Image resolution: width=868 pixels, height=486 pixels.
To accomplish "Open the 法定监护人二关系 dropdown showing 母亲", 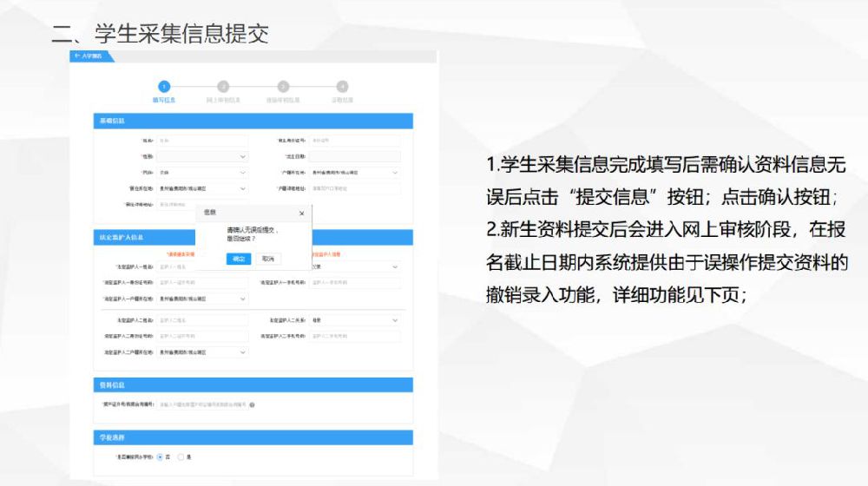I will pos(355,320).
